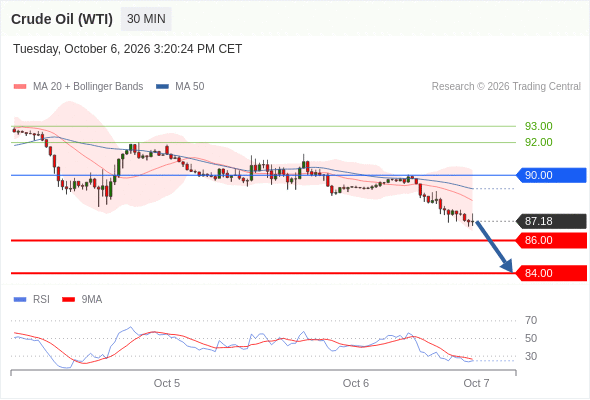The width and height of the screenshot is (590, 400).
Task: Click the RSI 70 level label
Action: coord(531,321)
